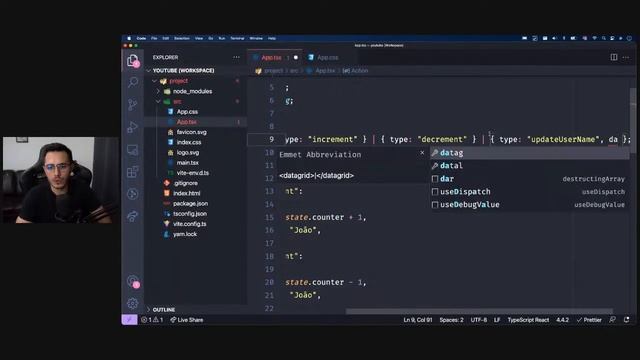This screenshot has width=640, height=360.
Task: Click TypeScript version 4.4.2
Action: point(562,320)
